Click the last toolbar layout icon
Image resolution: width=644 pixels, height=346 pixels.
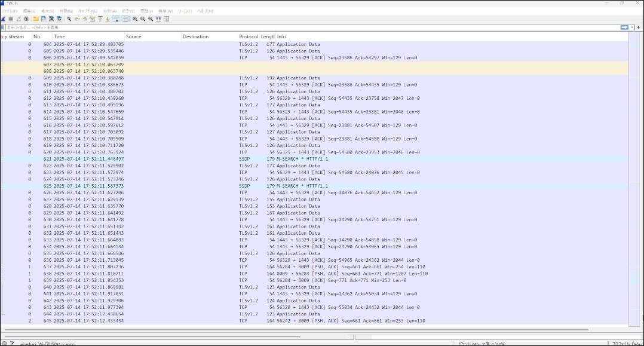pos(166,19)
